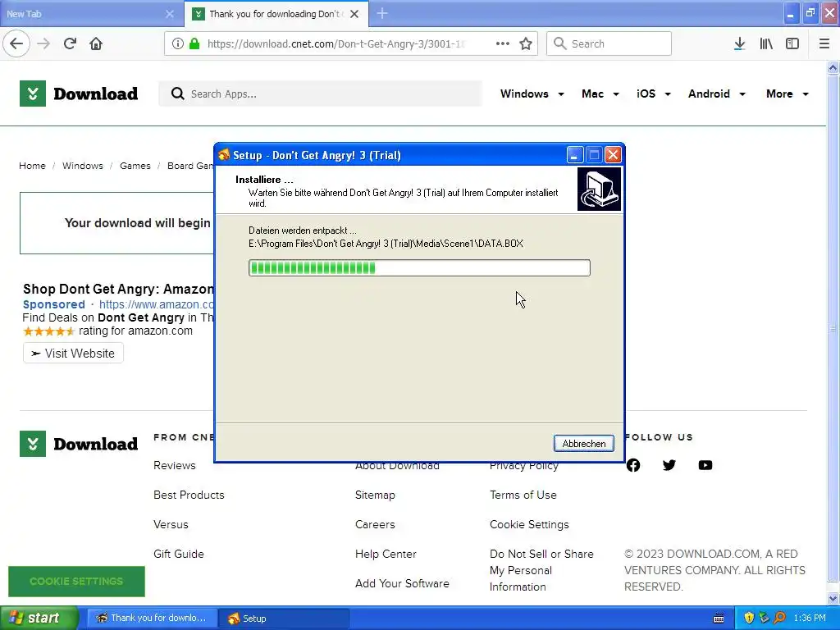Open the Versus footer link
The image size is (840, 630).
(x=171, y=524)
